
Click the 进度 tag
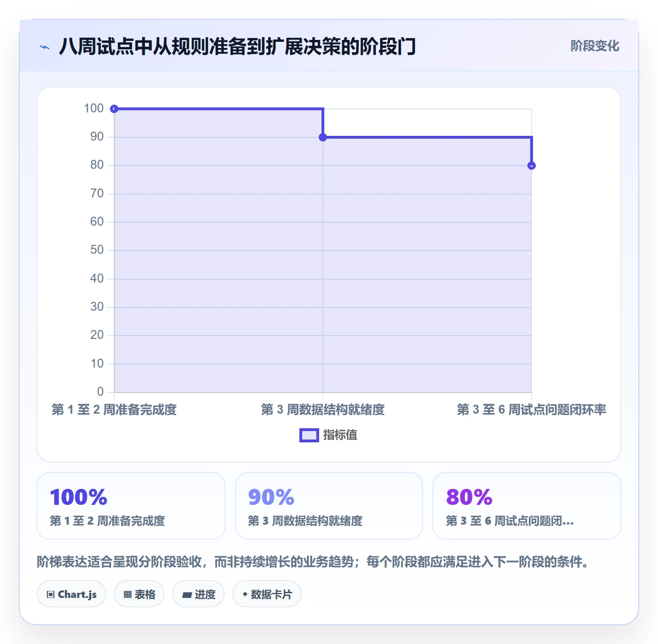coord(198,594)
